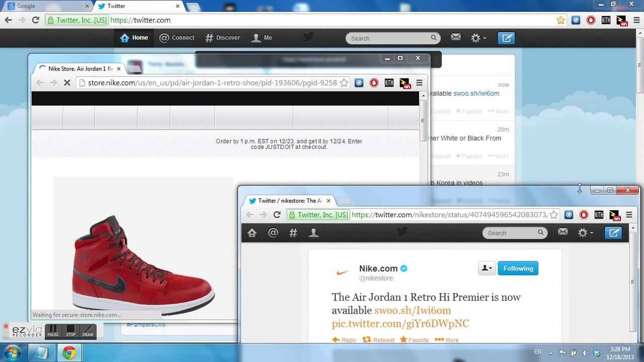This screenshot has width=644, height=362.
Task: Open the pic.twitter.com/giYr6DWpNC link
Action: click(400, 323)
